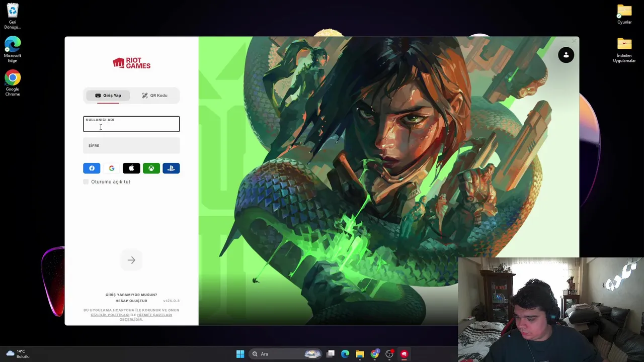Open the Hizmet Şartları link

[x=154, y=315]
